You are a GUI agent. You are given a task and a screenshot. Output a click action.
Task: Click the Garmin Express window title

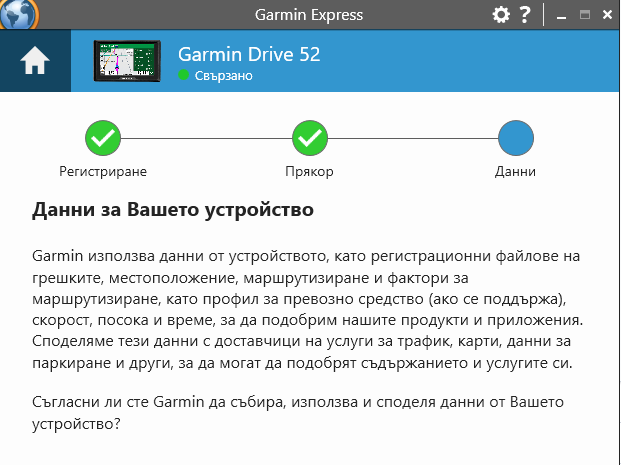click(309, 15)
